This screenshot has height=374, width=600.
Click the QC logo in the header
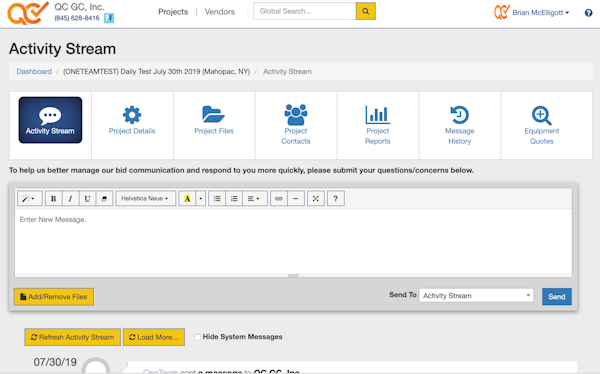pyautogui.click(x=28, y=13)
